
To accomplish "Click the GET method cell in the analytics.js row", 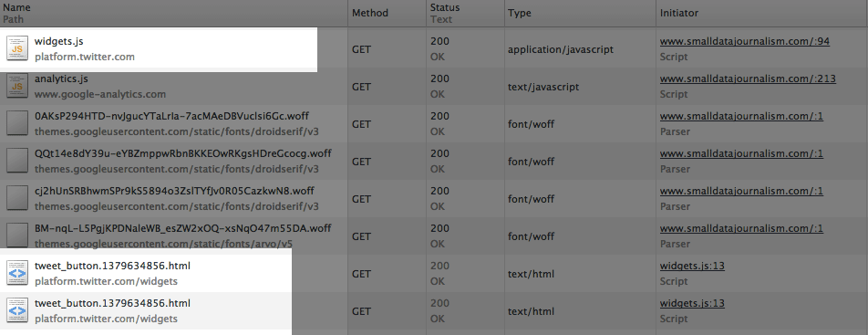I will (x=361, y=87).
